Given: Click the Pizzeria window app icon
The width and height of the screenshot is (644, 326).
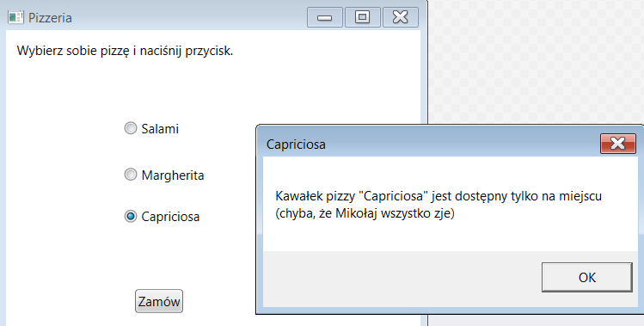Looking at the screenshot, I should pyautogui.click(x=16, y=18).
